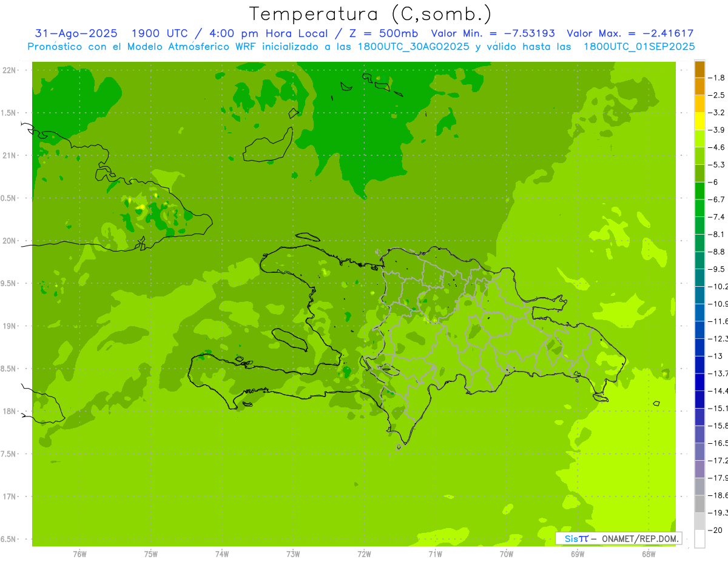Select the valid-until time "1800UTC_01SEP2025"
Image resolution: width=728 pixels, height=562 pixels.
click(x=639, y=47)
